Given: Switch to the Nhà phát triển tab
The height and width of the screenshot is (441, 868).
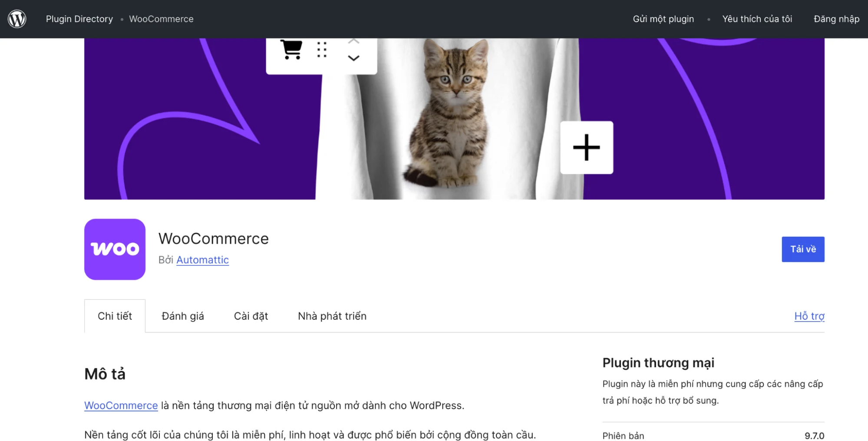Looking at the screenshot, I should 332,316.
